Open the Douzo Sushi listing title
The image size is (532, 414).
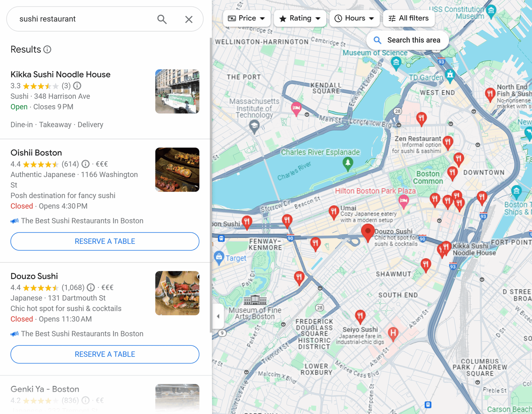point(34,276)
